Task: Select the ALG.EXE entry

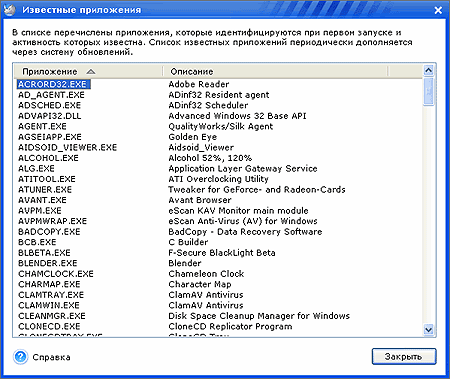Action: 36,169
